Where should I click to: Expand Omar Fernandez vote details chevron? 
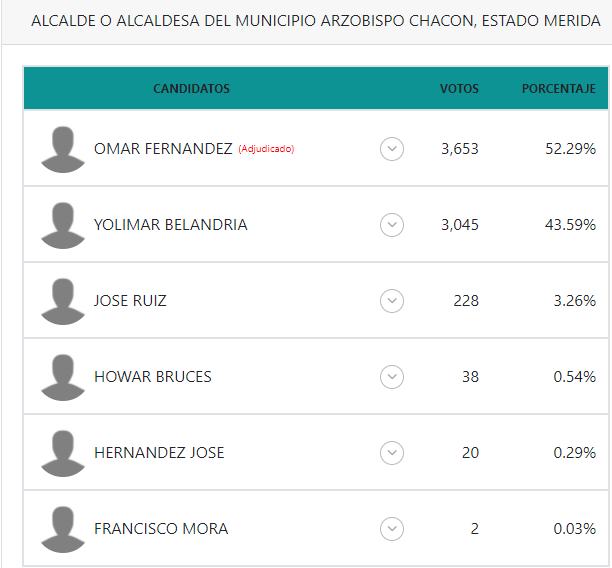[392, 149]
